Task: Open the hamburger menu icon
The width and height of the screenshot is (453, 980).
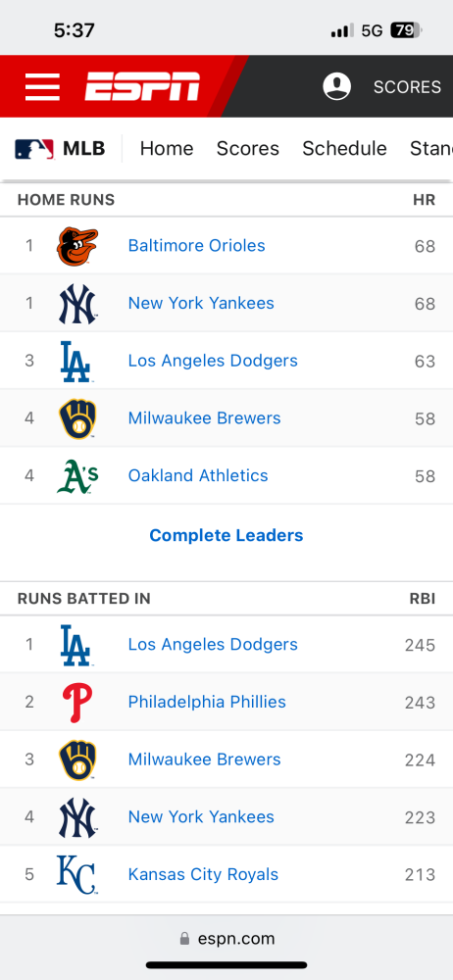Action: pyautogui.click(x=42, y=87)
